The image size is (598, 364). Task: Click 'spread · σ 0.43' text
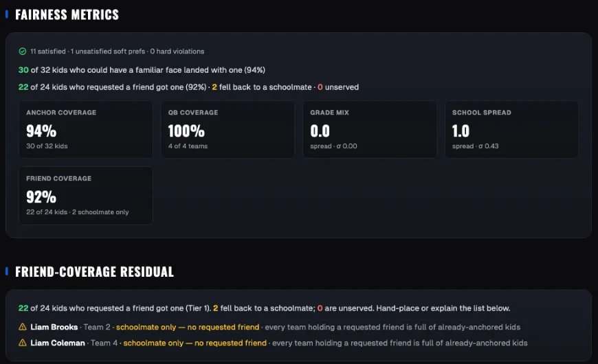pos(475,146)
